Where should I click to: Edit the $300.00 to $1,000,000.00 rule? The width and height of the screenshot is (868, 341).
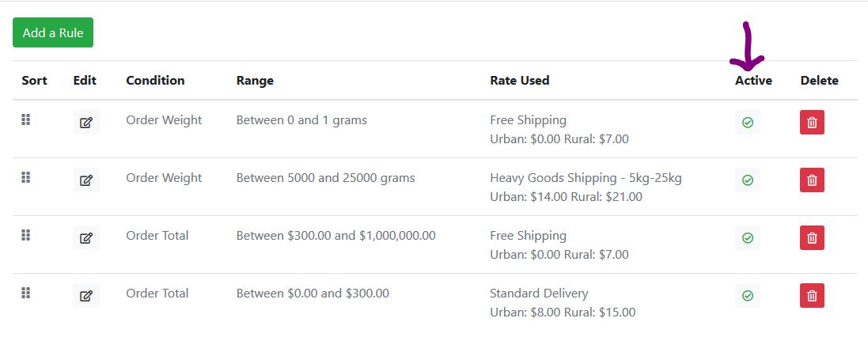86,238
